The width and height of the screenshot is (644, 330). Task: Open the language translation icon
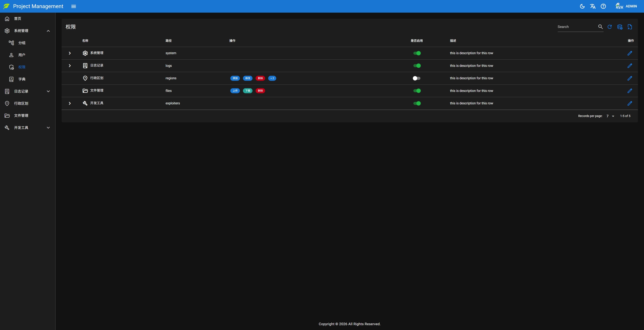click(593, 6)
